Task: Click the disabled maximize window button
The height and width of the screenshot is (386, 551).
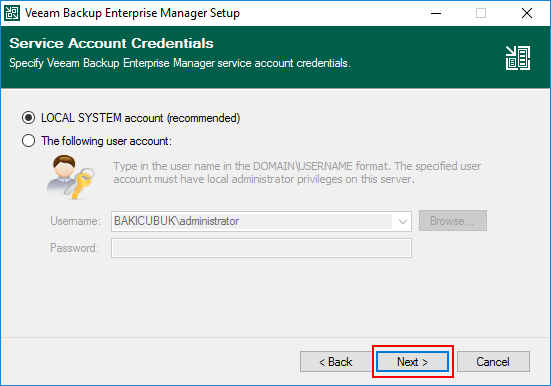Action: pyautogui.click(x=481, y=13)
